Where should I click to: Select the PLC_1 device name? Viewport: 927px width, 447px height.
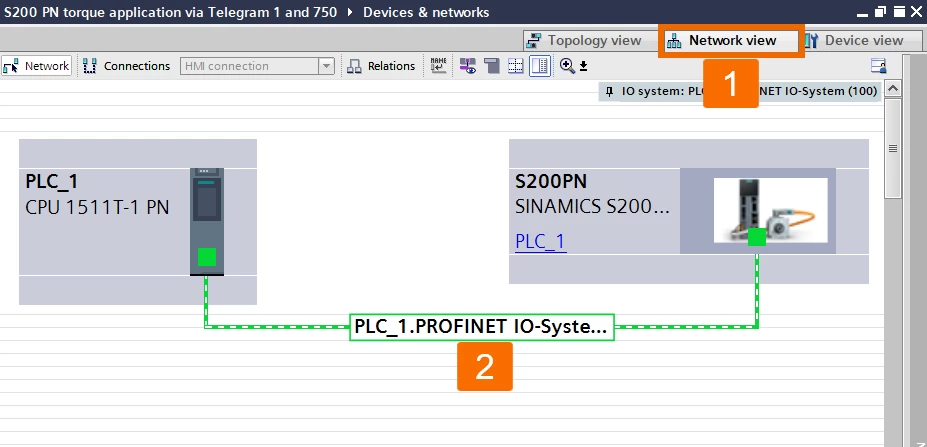[52, 182]
